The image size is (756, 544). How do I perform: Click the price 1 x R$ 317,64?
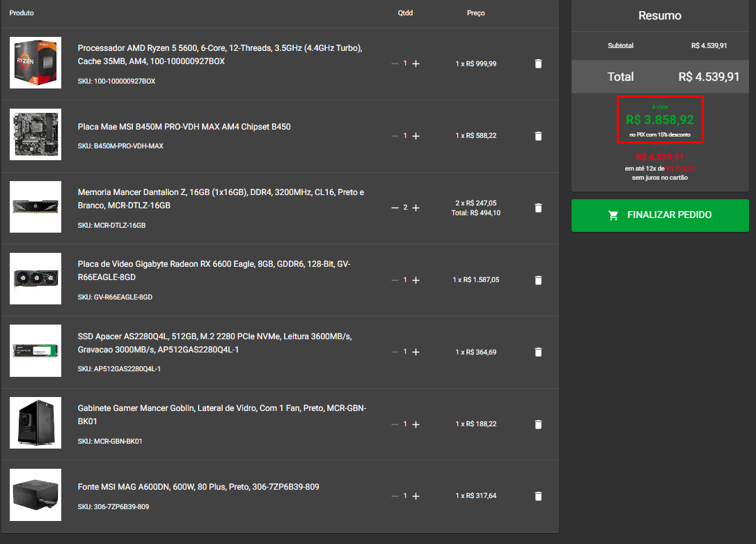pyautogui.click(x=476, y=496)
